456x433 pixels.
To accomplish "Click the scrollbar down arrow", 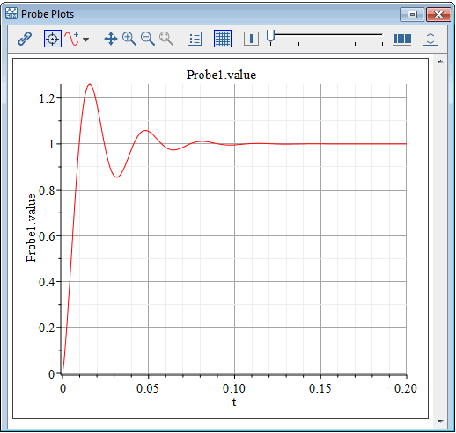I will (441, 421).
